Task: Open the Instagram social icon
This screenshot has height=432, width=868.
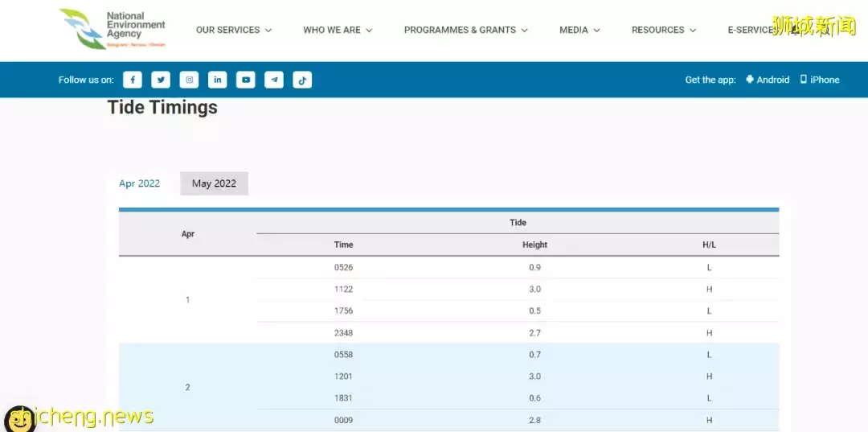Action: (x=189, y=80)
